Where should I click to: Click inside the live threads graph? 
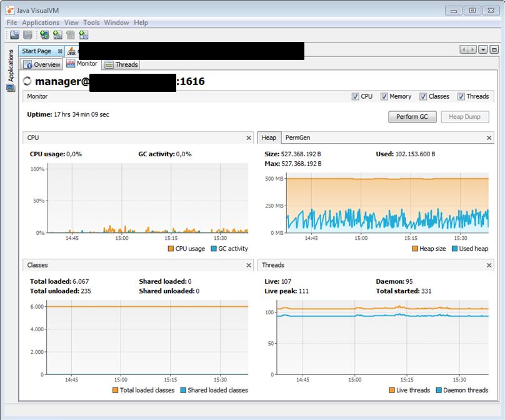[382, 337]
